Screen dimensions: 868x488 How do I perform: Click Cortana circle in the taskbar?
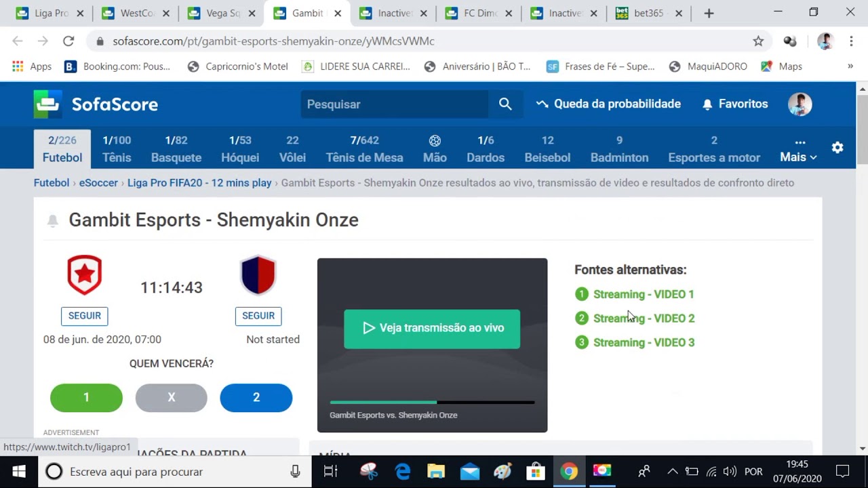pos(54,472)
